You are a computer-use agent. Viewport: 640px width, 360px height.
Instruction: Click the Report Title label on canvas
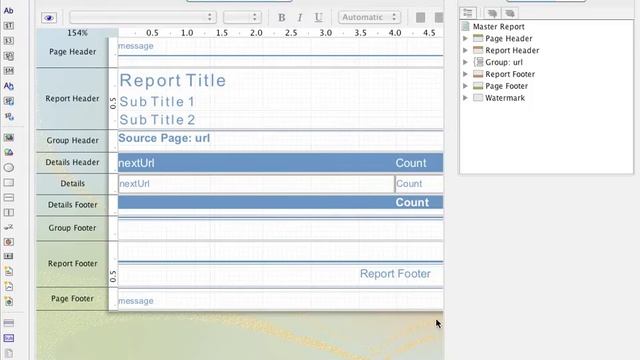[x=173, y=80]
